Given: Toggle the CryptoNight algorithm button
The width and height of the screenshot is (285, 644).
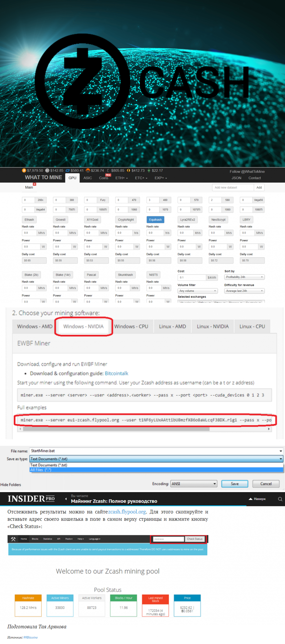Looking at the screenshot, I should [x=126, y=220].
